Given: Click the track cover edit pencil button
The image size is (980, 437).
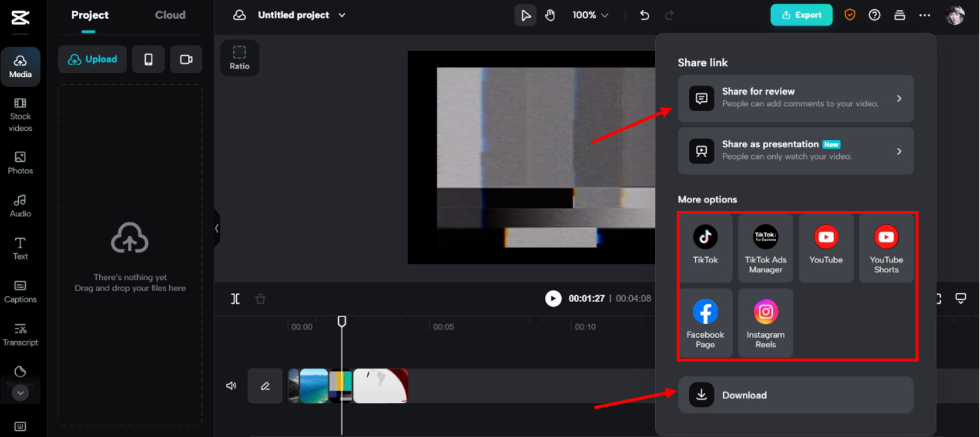Looking at the screenshot, I should pyautogui.click(x=265, y=386).
